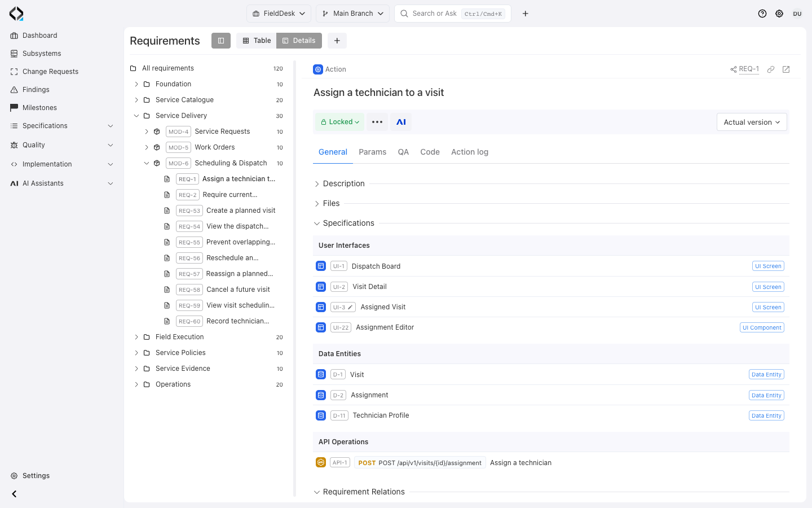Open the help icon in top bar
812x508 pixels.
pyautogui.click(x=762, y=14)
